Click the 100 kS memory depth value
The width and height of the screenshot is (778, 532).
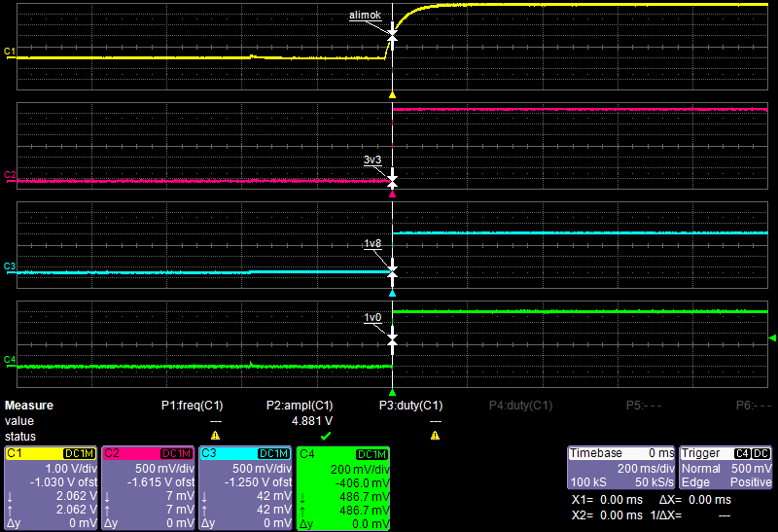coord(588,481)
